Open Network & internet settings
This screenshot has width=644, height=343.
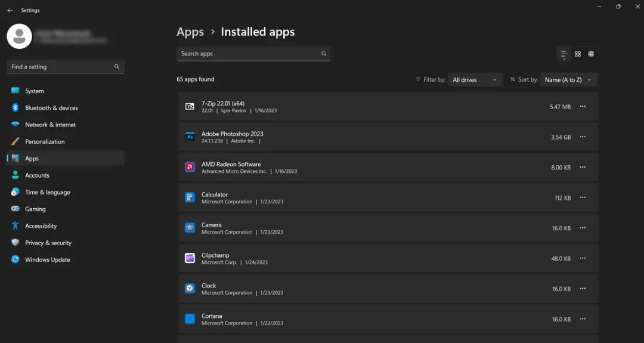(66, 125)
